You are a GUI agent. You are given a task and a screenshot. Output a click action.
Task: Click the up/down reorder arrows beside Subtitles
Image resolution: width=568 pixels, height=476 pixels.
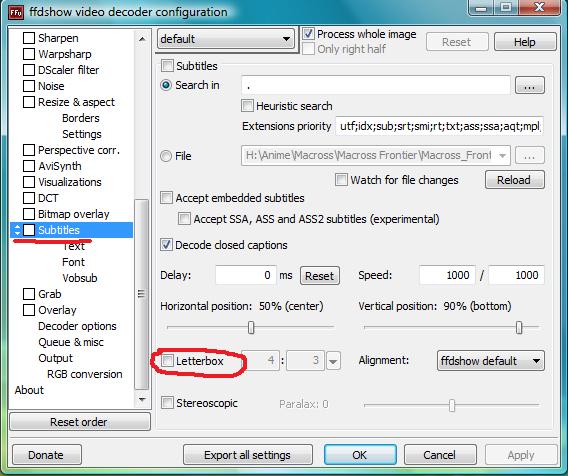17,230
